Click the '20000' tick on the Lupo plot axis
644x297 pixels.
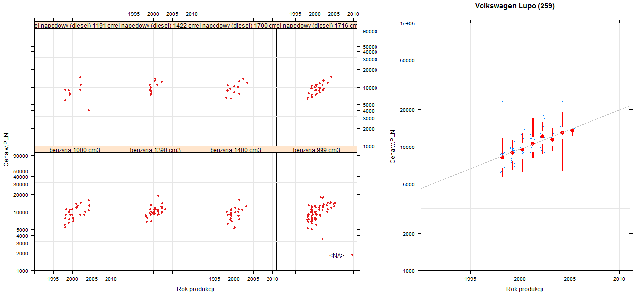(408, 109)
